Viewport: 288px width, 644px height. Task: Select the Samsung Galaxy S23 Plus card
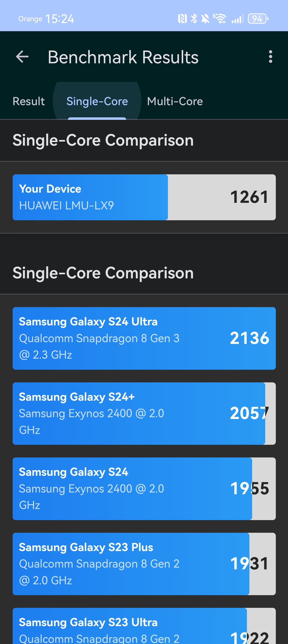coord(144,564)
